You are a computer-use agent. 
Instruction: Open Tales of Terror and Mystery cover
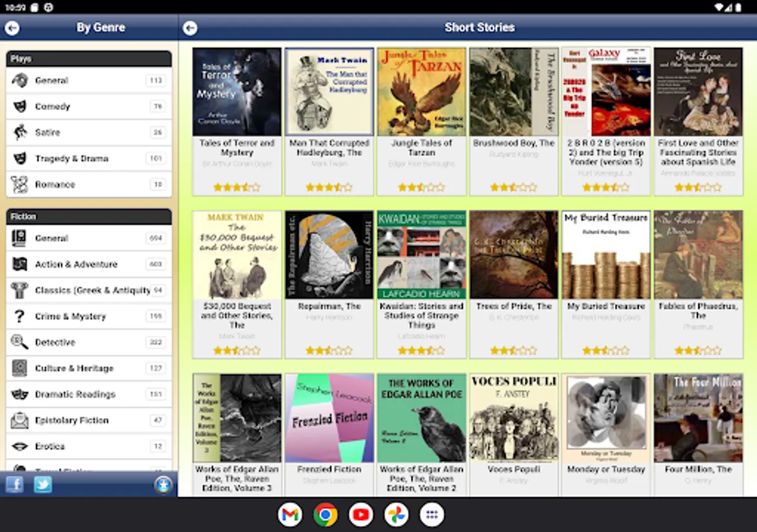(x=237, y=92)
